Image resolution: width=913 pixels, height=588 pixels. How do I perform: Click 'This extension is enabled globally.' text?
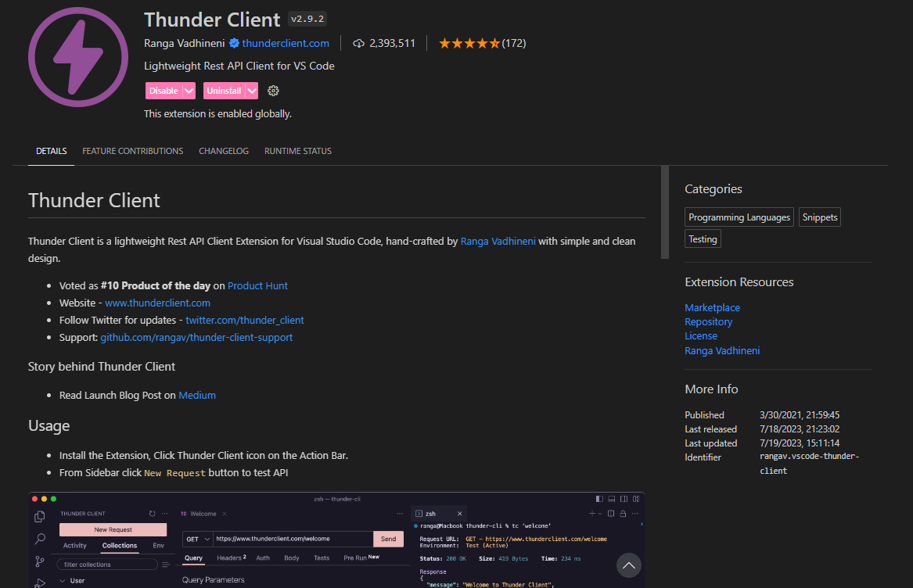(x=217, y=113)
